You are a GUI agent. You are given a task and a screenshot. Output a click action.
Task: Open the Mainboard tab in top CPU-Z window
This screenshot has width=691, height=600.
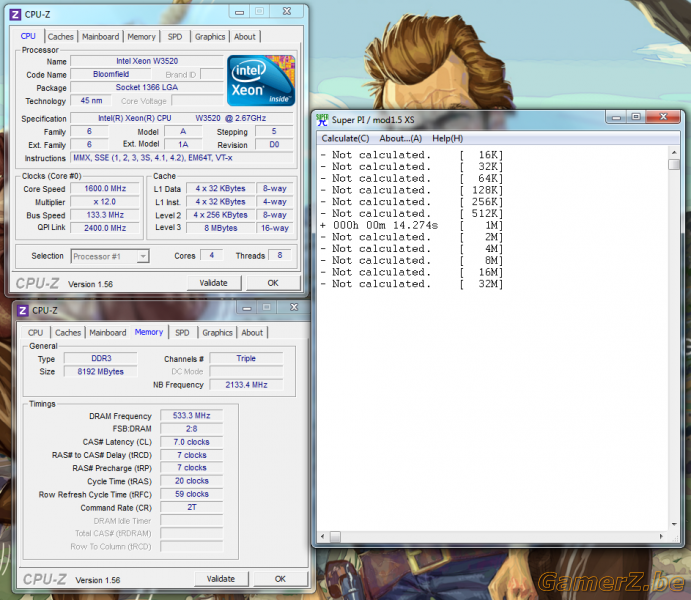100,37
